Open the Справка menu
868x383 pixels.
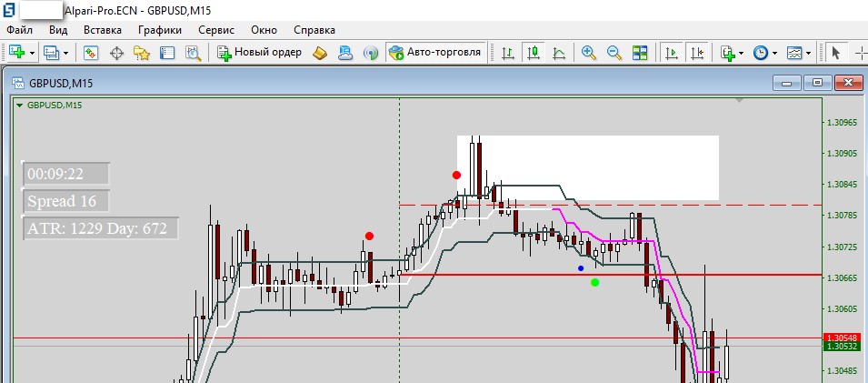click(x=314, y=30)
